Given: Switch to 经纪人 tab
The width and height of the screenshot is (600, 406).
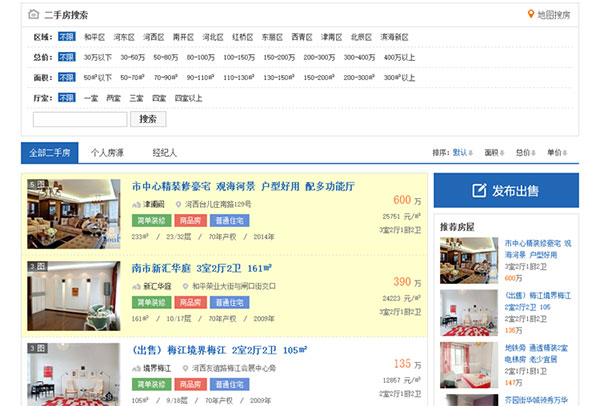Looking at the screenshot, I should (165, 153).
